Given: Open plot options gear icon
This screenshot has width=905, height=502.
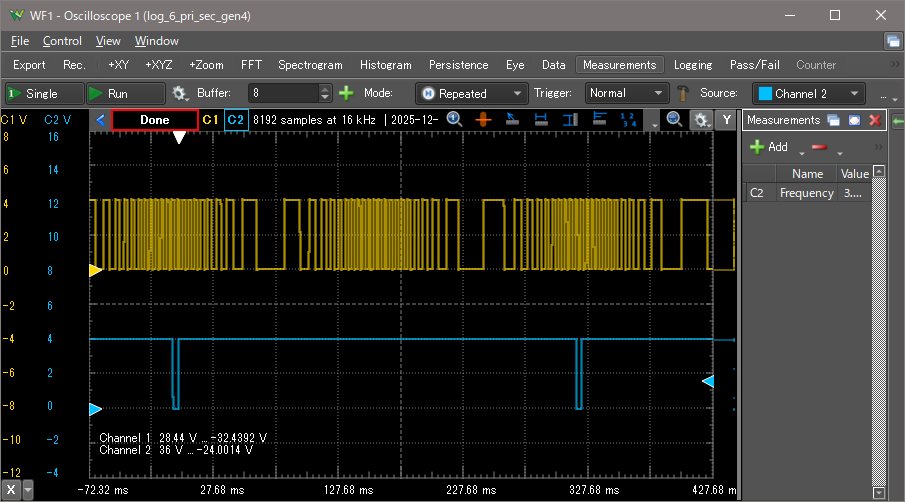Looking at the screenshot, I should click(x=701, y=119).
